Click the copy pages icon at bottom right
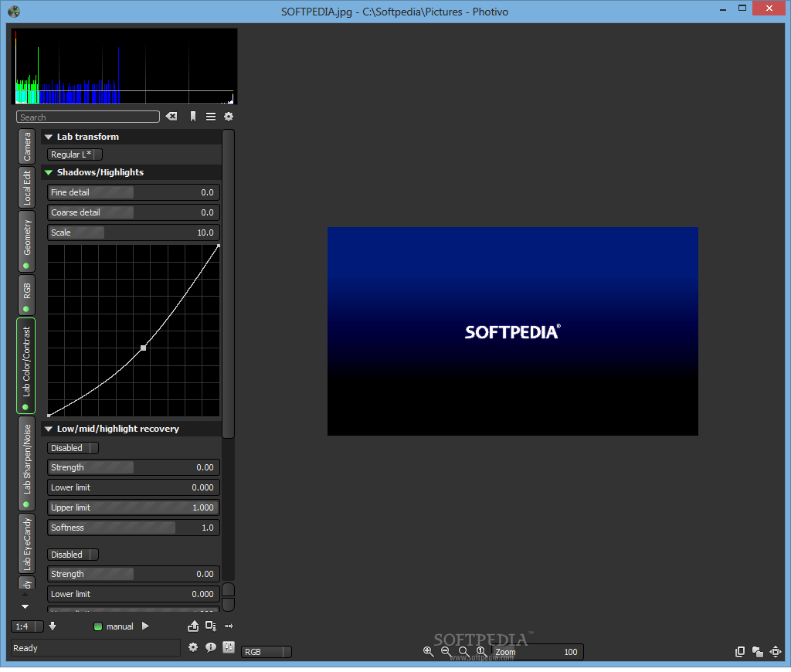Screen dimensions: 791x672 pos(740,651)
